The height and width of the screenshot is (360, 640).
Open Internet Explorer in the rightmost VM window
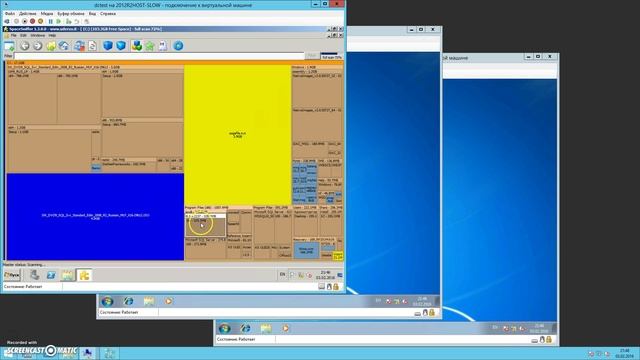point(245,328)
